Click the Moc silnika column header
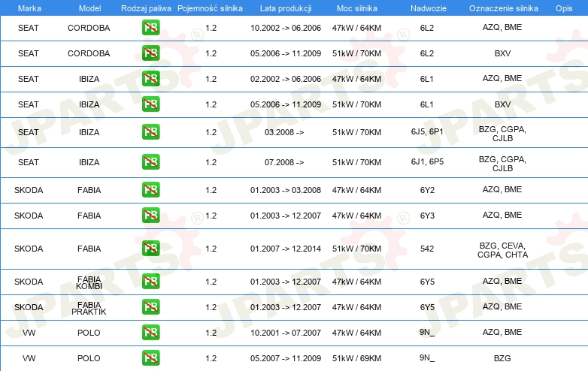588x371 pixels. (x=356, y=7)
